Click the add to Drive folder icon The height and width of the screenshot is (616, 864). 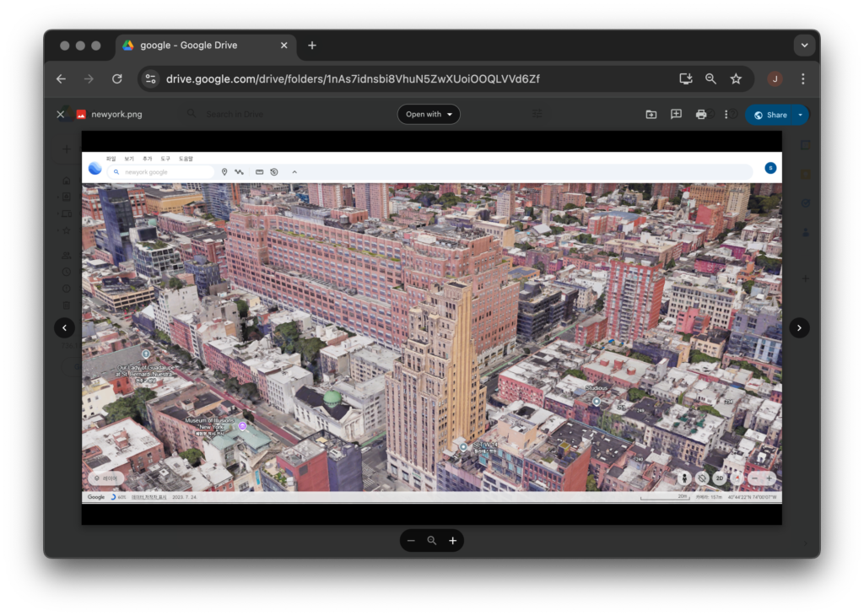651,115
